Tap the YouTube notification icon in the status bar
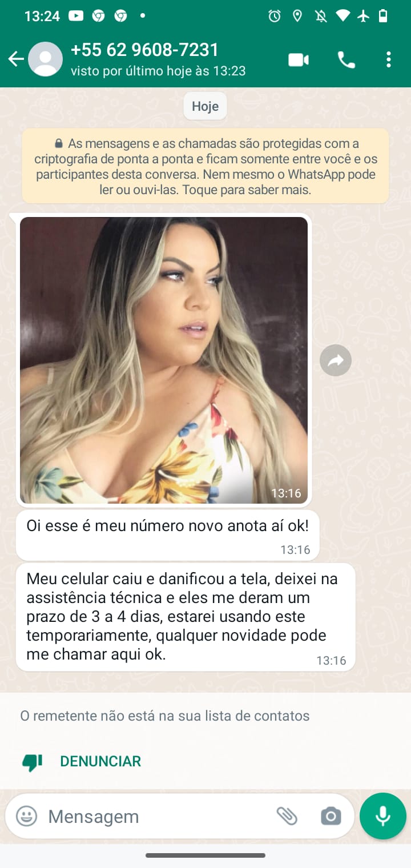This screenshot has width=411, height=868. point(76,16)
